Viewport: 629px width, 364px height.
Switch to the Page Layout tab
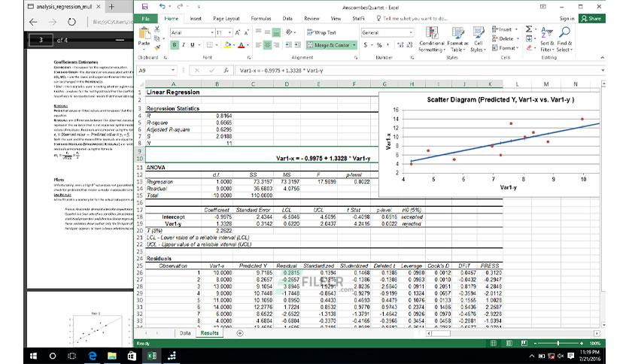pyautogui.click(x=226, y=19)
